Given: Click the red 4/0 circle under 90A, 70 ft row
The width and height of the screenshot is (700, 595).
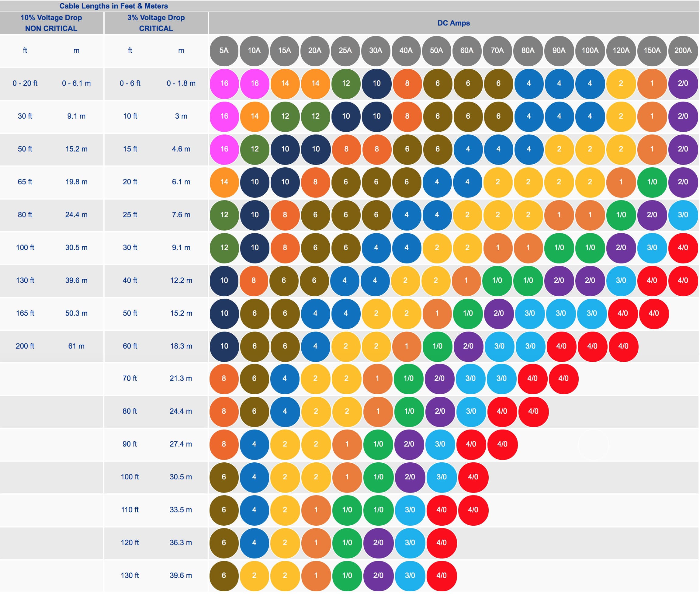Looking at the screenshot, I should pos(564,379).
